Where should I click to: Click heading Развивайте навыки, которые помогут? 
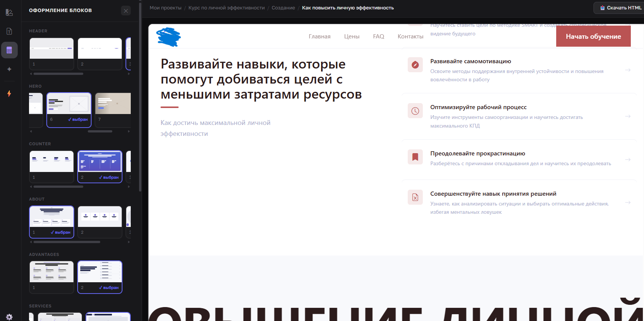(x=261, y=79)
